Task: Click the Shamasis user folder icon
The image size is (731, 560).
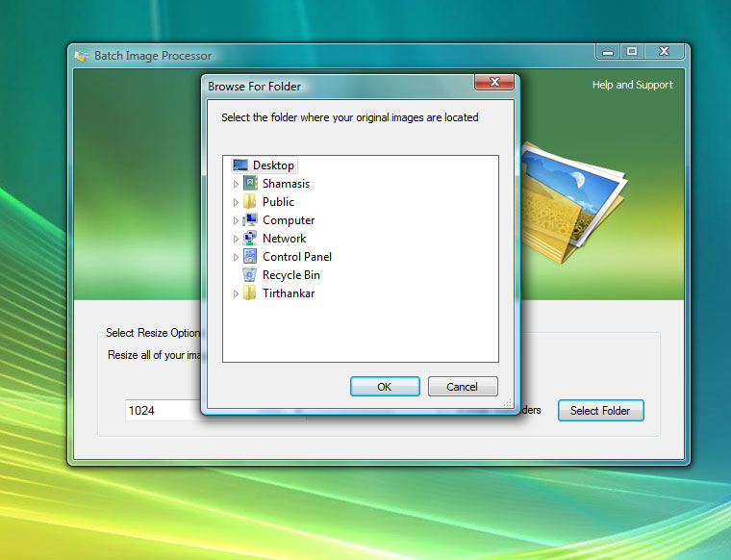Action: click(x=250, y=184)
